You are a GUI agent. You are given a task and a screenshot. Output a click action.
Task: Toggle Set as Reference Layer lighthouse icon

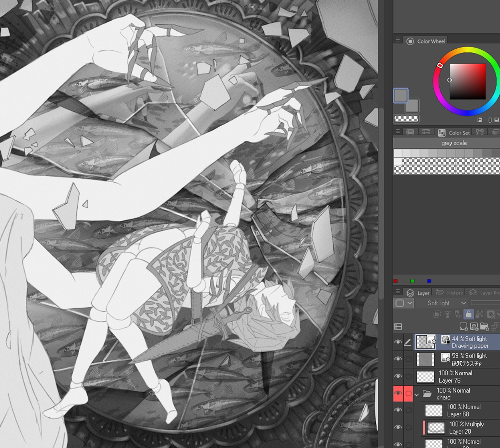click(x=447, y=314)
